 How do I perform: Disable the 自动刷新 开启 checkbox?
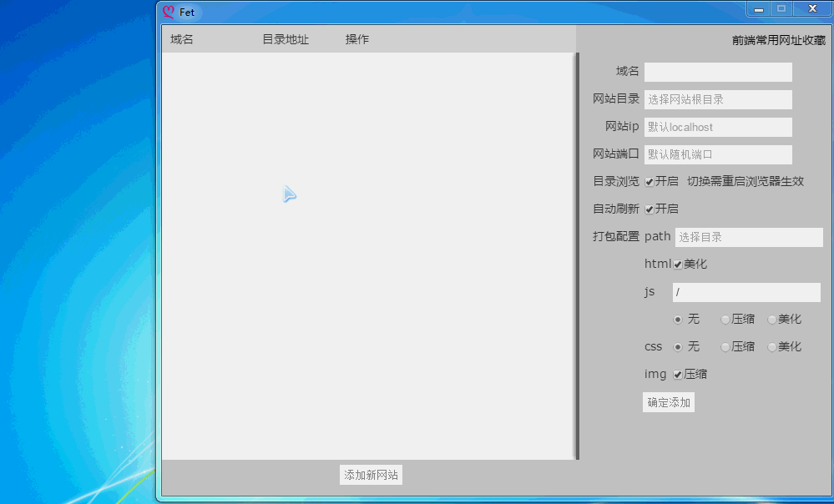(650, 209)
